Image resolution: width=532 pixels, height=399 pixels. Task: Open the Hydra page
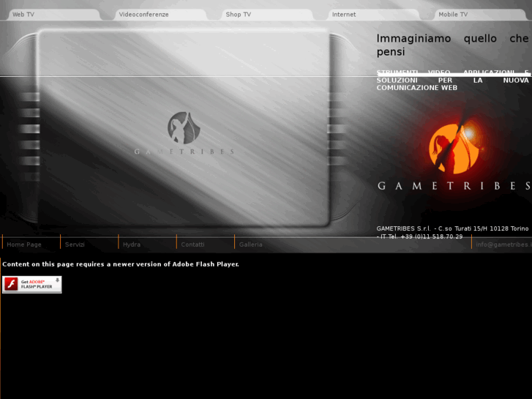(x=132, y=245)
